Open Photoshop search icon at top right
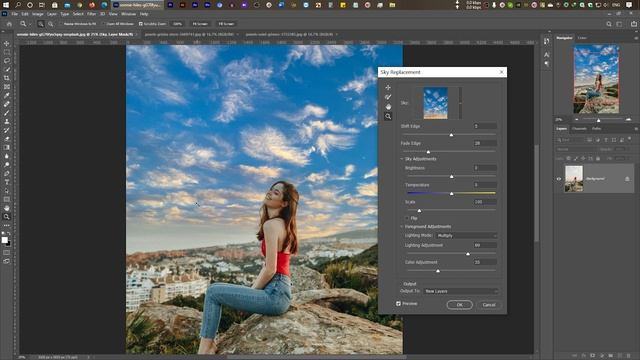This screenshot has height=360, width=640. coord(609,24)
